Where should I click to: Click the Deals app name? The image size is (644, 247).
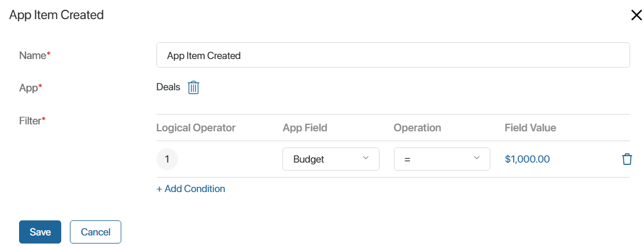(169, 87)
